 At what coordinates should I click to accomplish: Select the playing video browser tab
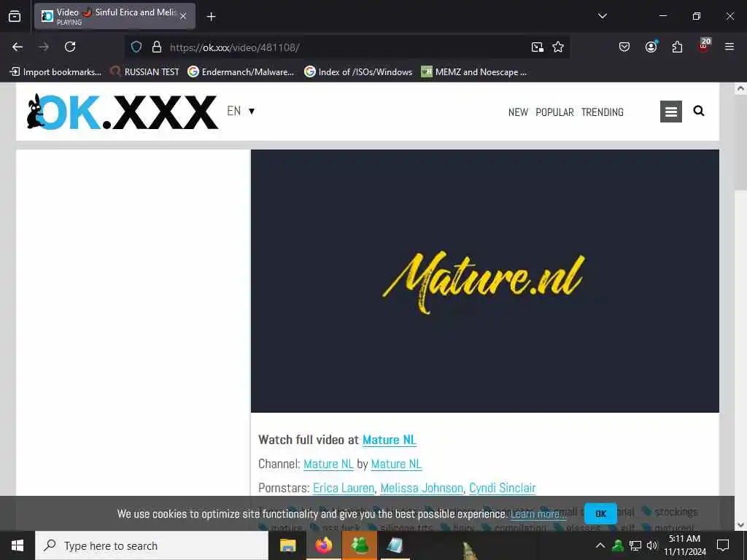pos(115,16)
